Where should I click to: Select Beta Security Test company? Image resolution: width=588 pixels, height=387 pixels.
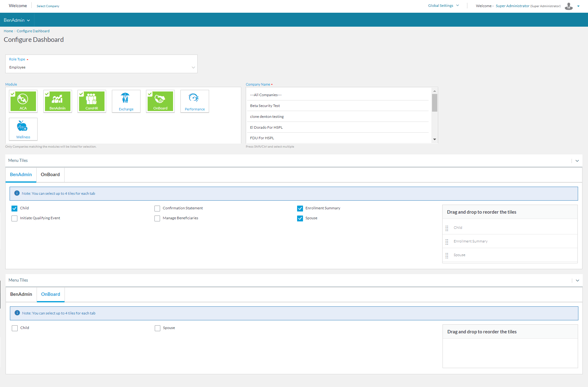(265, 106)
